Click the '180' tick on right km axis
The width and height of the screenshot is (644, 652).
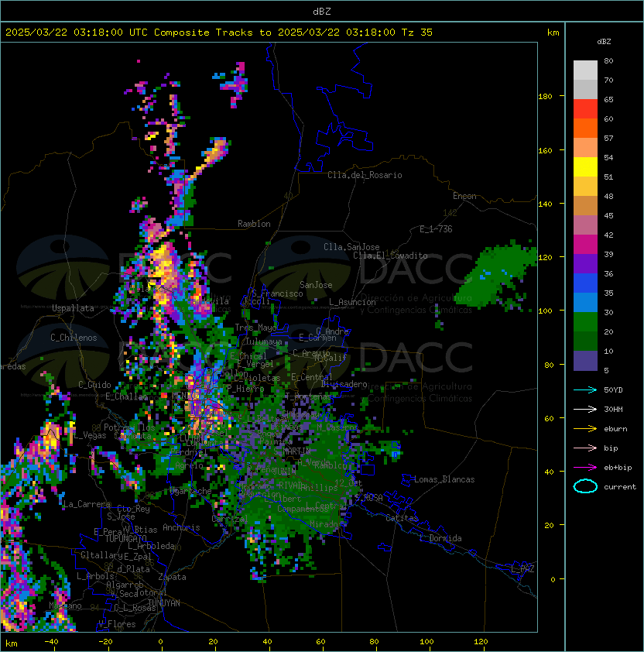click(x=545, y=97)
